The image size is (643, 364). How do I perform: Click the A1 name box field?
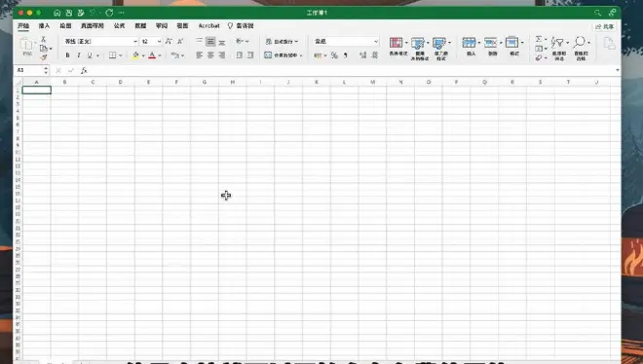29,70
